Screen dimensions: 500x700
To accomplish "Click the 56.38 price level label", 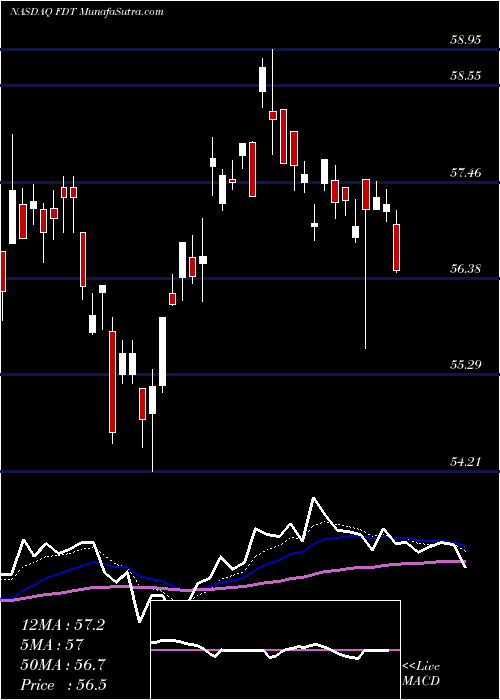I will coord(465,269).
